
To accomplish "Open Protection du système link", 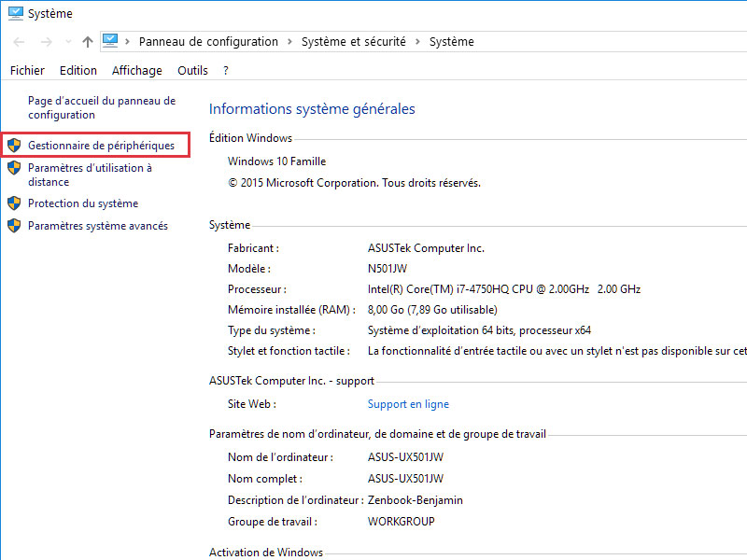I will [83, 203].
